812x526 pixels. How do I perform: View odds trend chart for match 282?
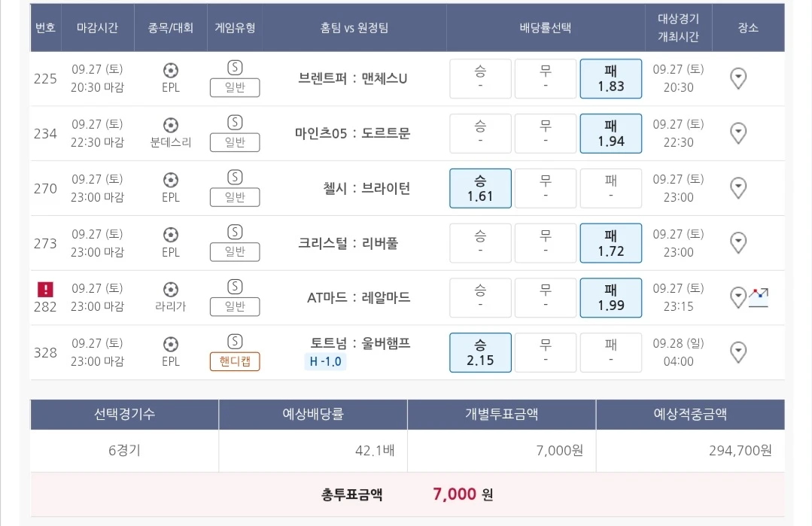tap(758, 296)
